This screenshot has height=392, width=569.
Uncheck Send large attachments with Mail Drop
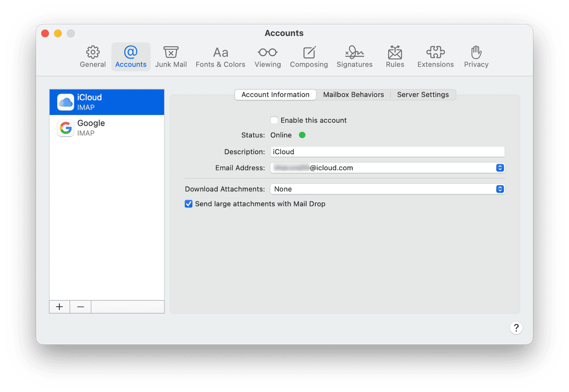[189, 204]
